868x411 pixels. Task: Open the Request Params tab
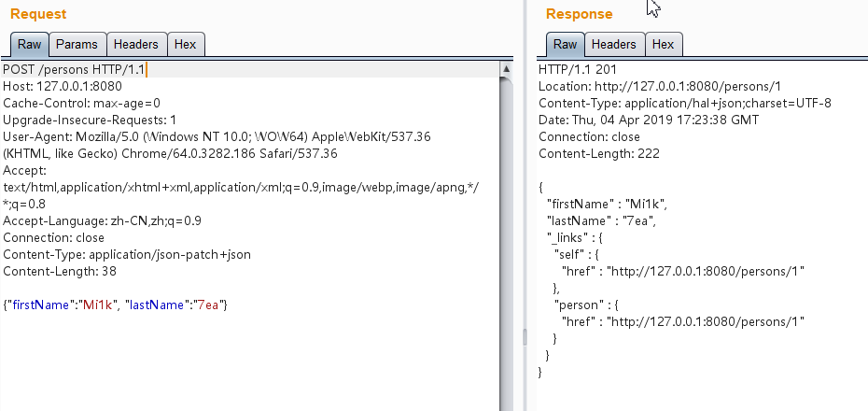[77, 44]
